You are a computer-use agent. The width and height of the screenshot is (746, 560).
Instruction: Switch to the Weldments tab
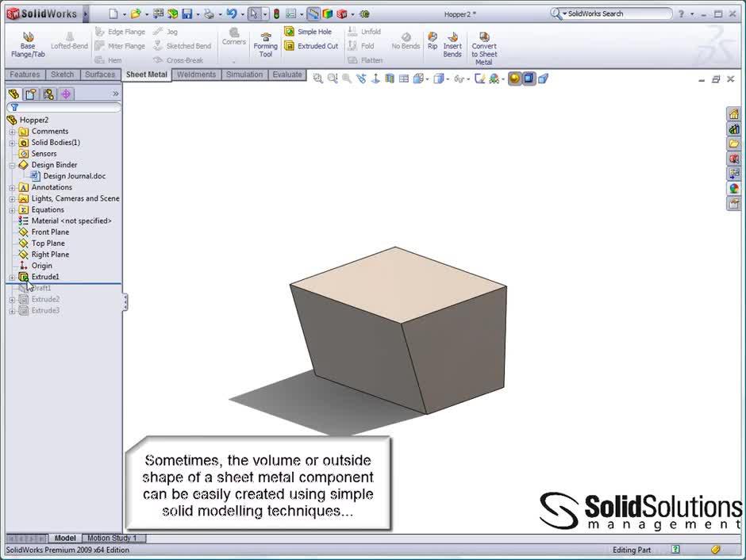coord(196,74)
